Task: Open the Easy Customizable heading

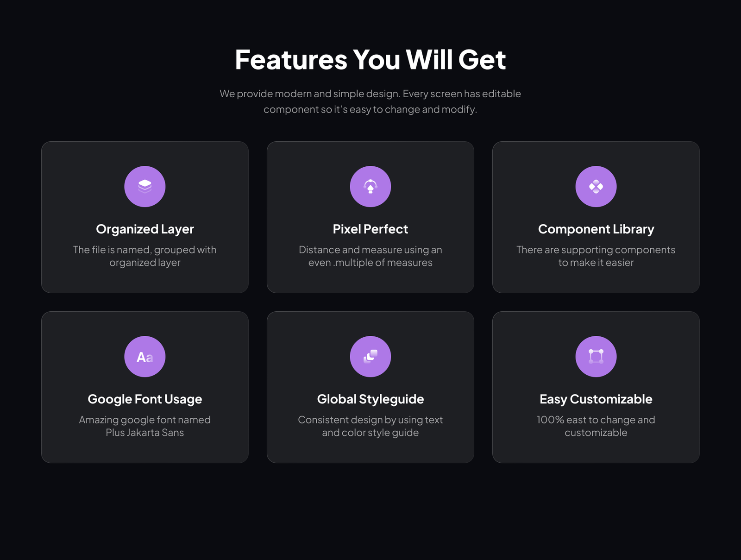Action: pyautogui.click(x=596, y=399)
